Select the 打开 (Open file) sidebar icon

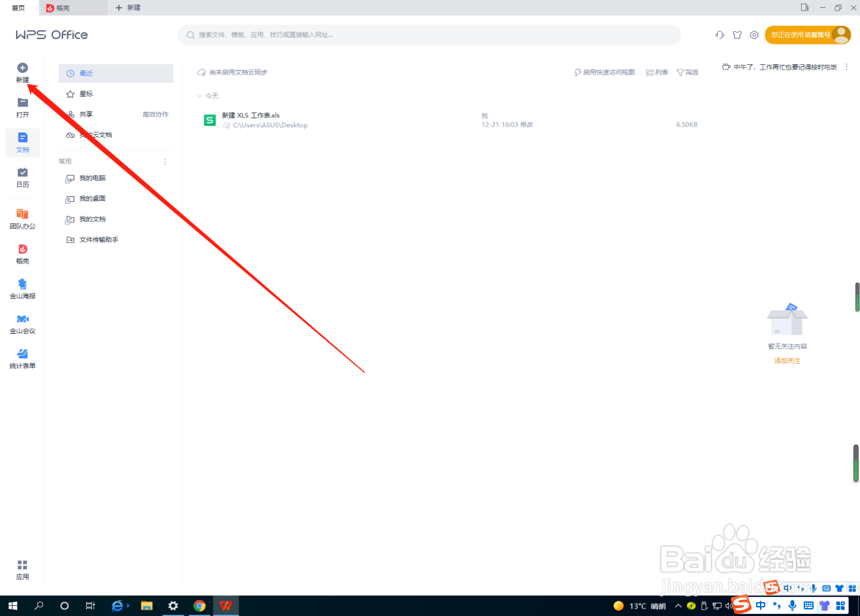[22, 107]
